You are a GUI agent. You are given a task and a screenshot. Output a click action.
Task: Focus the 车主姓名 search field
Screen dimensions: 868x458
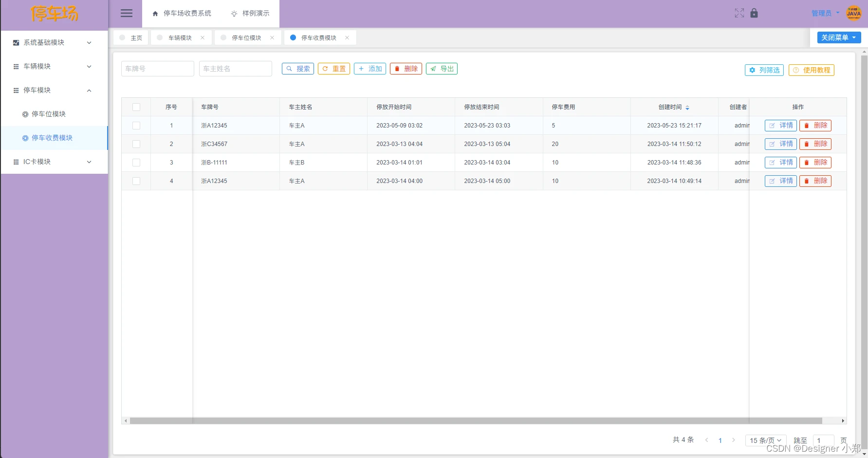[236, 69]
